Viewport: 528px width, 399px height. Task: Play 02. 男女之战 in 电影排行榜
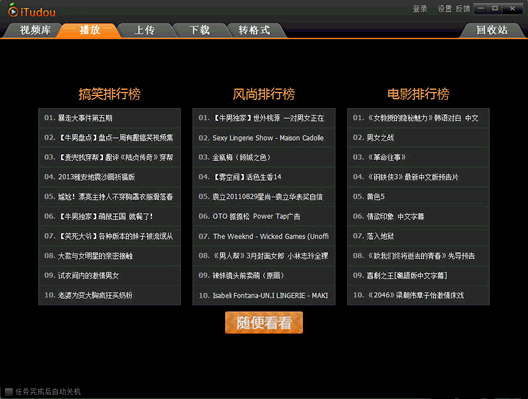pyautogui.click(x=418, y=138)
